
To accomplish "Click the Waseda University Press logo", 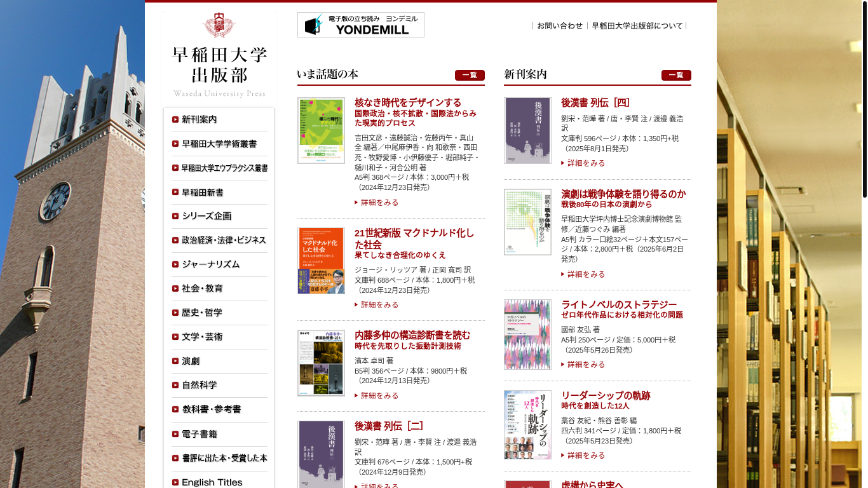I will tap(219, 55).
